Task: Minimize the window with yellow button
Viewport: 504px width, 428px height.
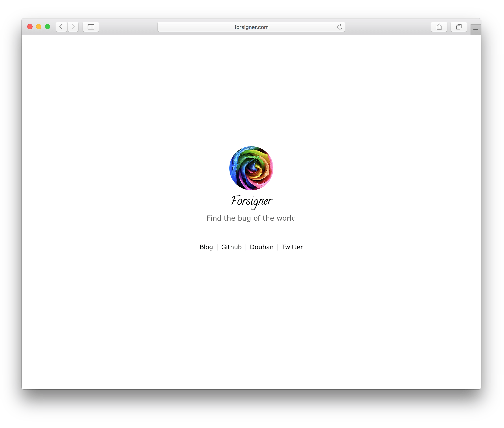Action: click(x=39, y=27)
